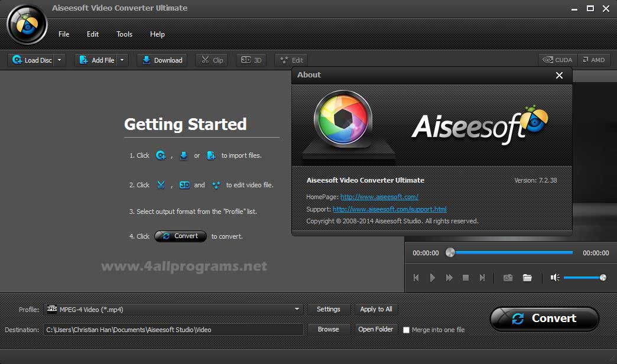Viewport: 617px width, 364px height.
Task: Click the color lens logo in About
Action: coord(343,119)
